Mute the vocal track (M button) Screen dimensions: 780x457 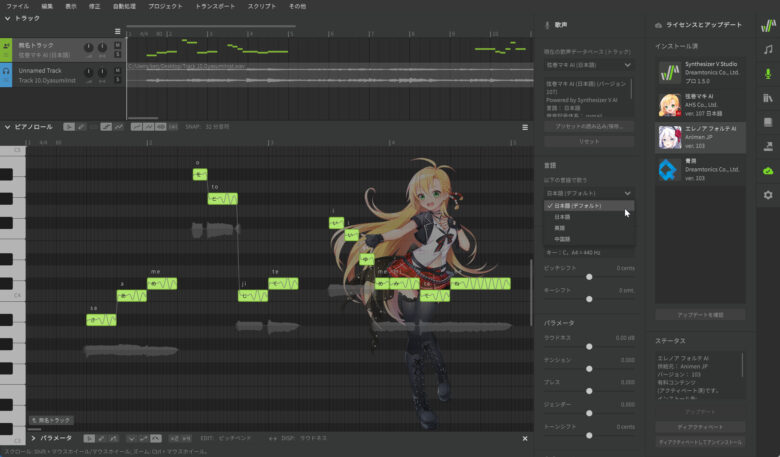click(x=117, y=45)
